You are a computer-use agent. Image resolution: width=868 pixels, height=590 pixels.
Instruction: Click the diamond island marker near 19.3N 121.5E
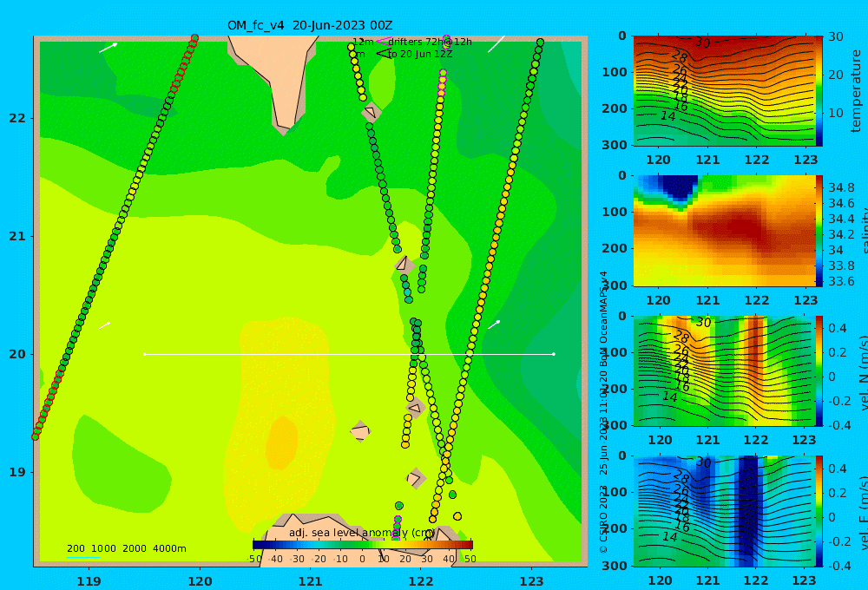(360, 431)
